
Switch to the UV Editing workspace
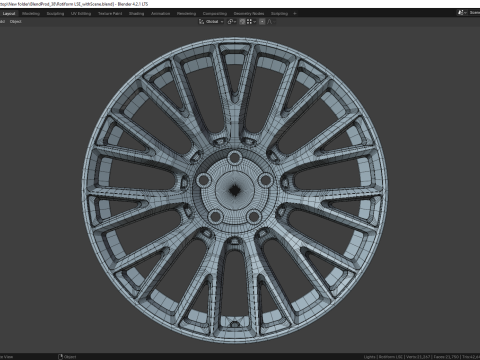click(x=81, y=14)
